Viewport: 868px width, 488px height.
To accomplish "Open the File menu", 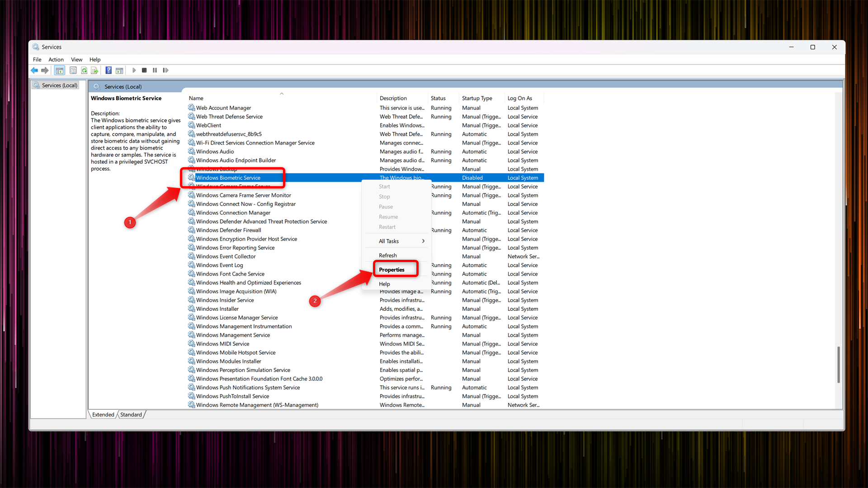I will click(37, 60).
